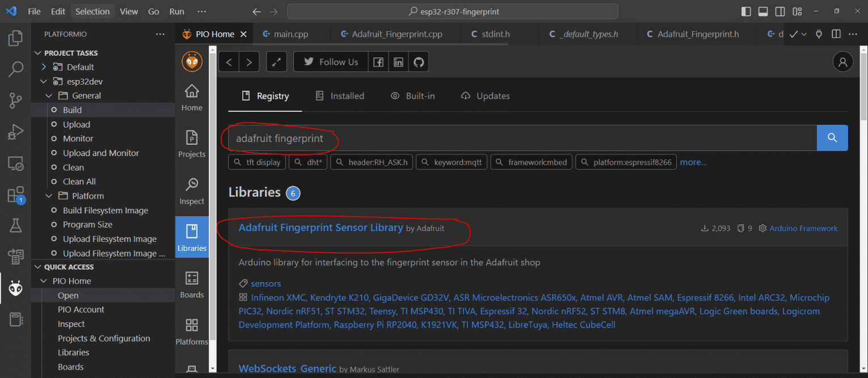
Task: Open Inspect in PIO Home sidebar
Action: tap(192, 191)
